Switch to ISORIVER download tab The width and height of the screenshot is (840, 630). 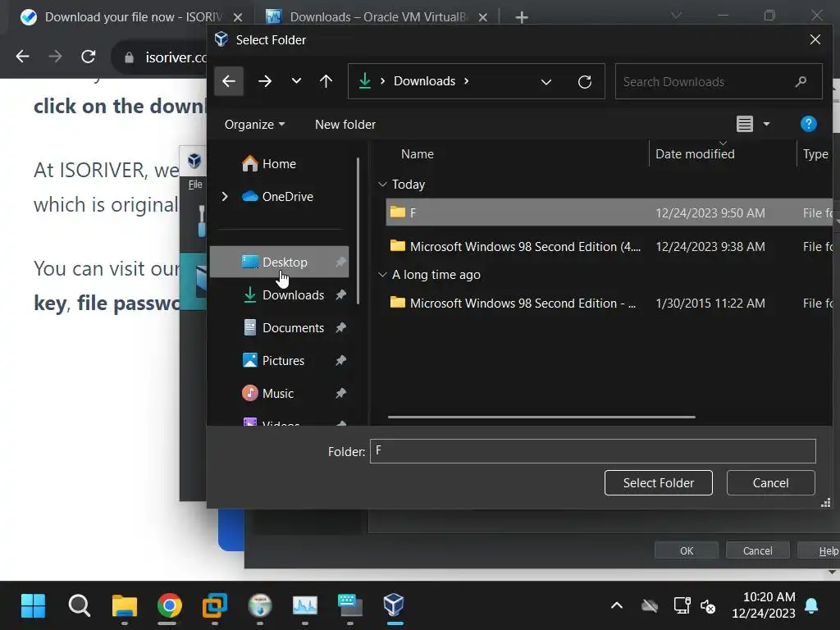point(131,17)
